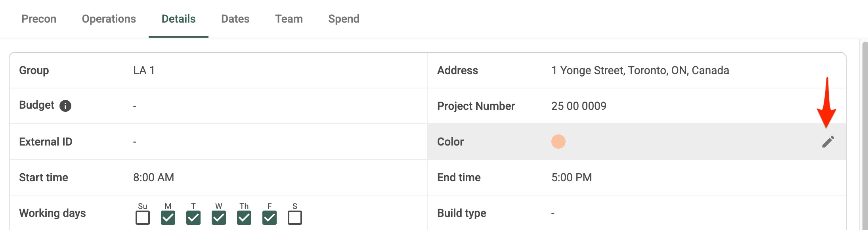Image resolution: width=868 pixels, height=230 pixels.
Task: Enable the Sunday working day checkbox
Action: click(143, 218)
